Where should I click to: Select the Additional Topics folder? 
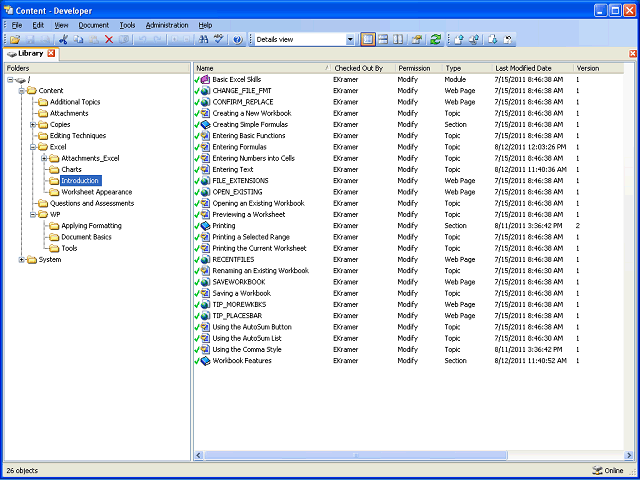tap(75, 102)
